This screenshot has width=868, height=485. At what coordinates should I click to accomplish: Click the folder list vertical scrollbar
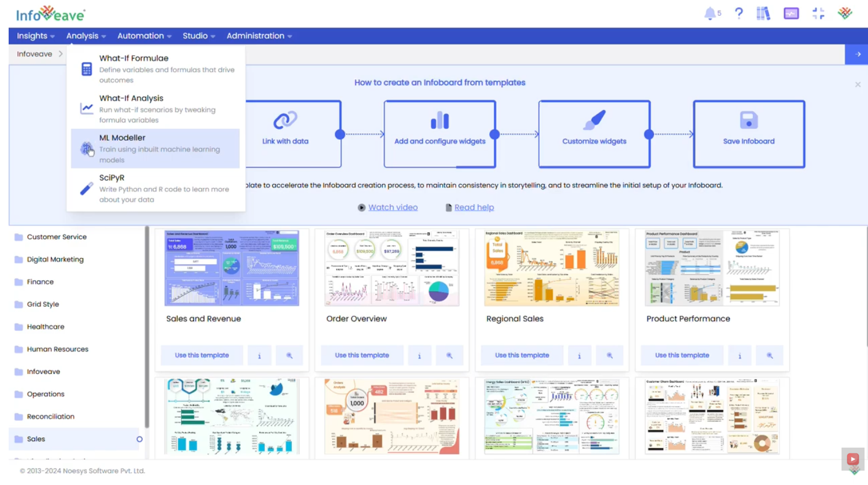(x=147, y=328)
